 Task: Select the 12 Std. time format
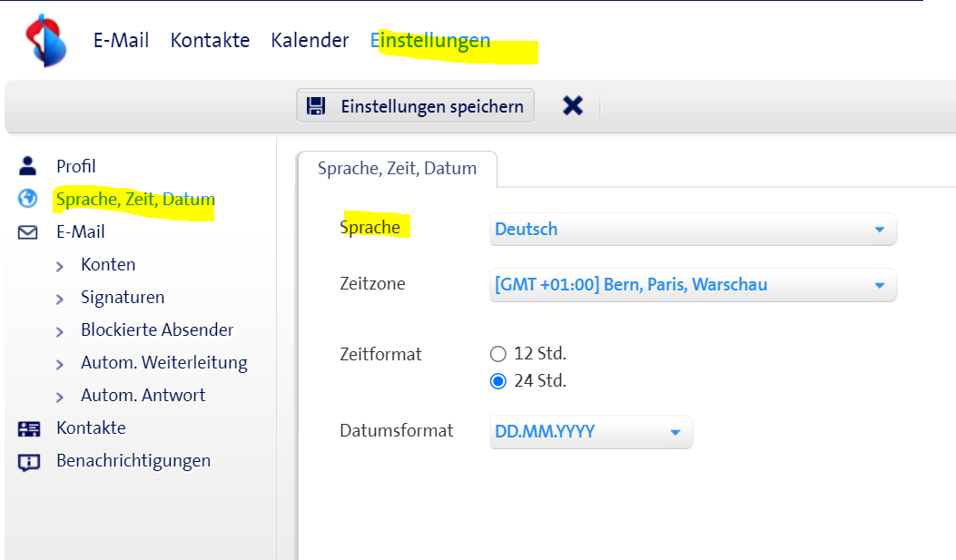pos(498,354)
